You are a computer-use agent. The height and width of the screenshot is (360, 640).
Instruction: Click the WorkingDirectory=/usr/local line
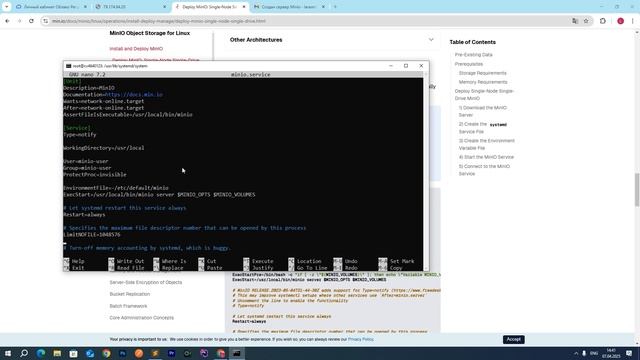[104, 148]
